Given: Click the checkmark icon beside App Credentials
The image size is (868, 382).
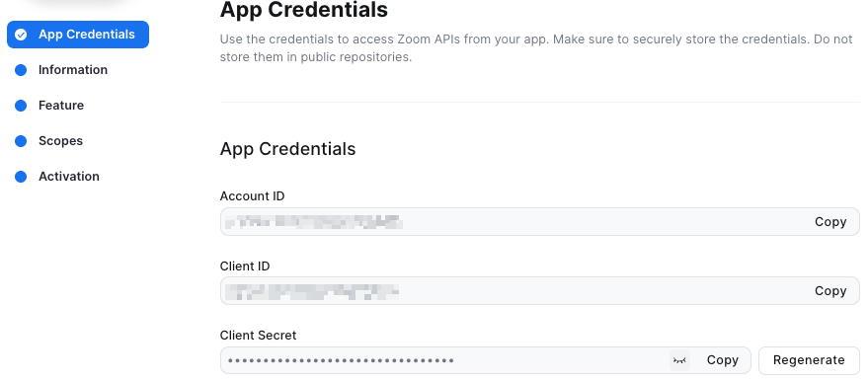Looking at the screenshot, I should [x=21, y=35].
